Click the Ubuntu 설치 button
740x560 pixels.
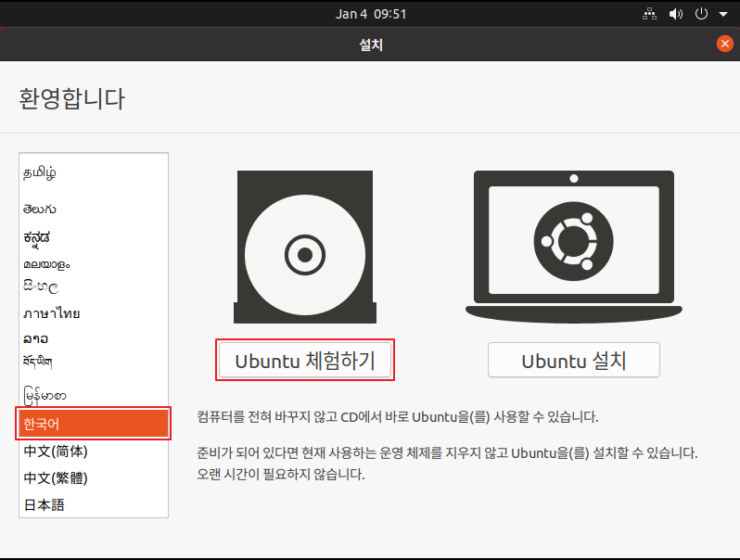(x=573, y=360)
